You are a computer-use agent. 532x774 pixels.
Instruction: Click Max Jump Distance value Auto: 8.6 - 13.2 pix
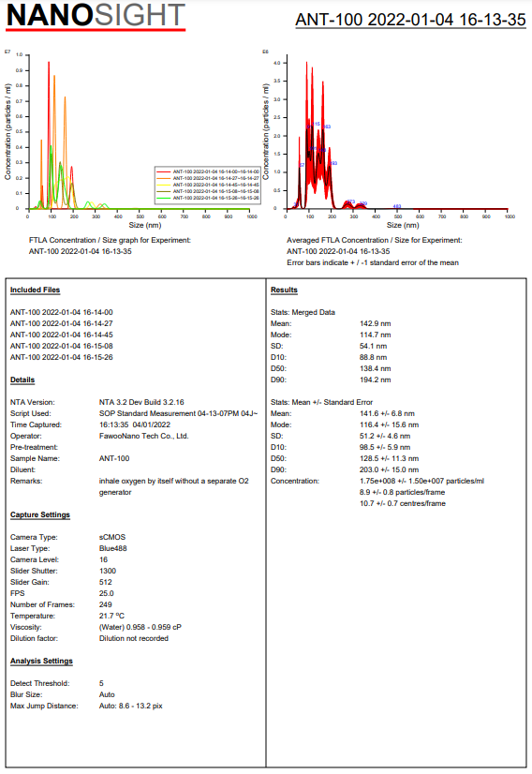131,706
